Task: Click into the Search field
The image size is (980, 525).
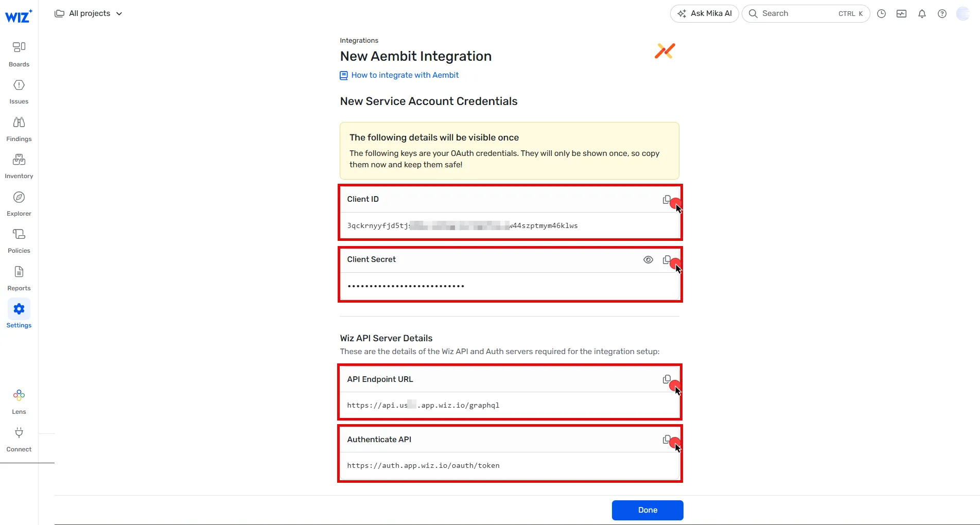Action: point(798,13)
